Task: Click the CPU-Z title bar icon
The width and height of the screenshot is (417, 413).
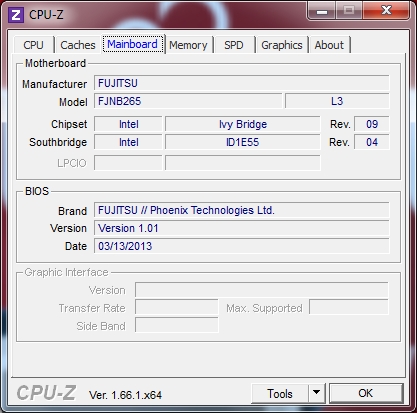Action: point(15,15)
